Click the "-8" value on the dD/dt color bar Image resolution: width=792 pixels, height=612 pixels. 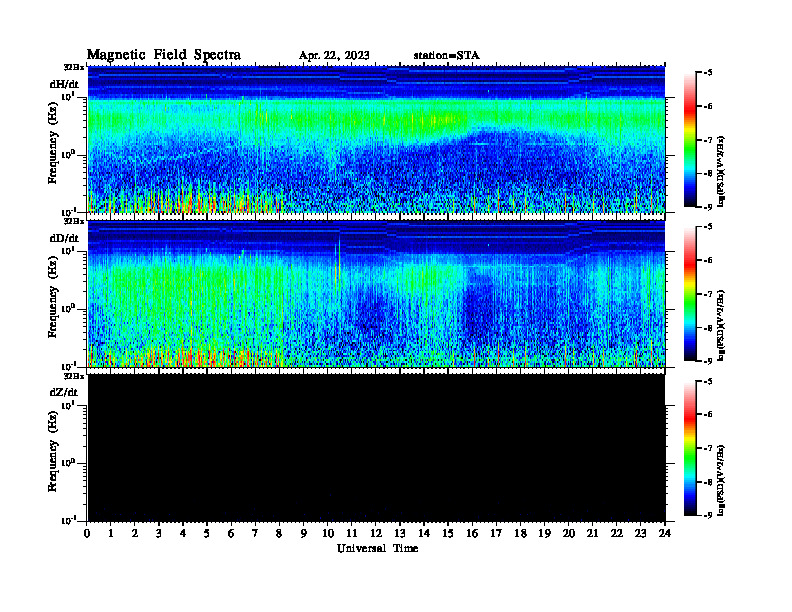tap(708, 328)
